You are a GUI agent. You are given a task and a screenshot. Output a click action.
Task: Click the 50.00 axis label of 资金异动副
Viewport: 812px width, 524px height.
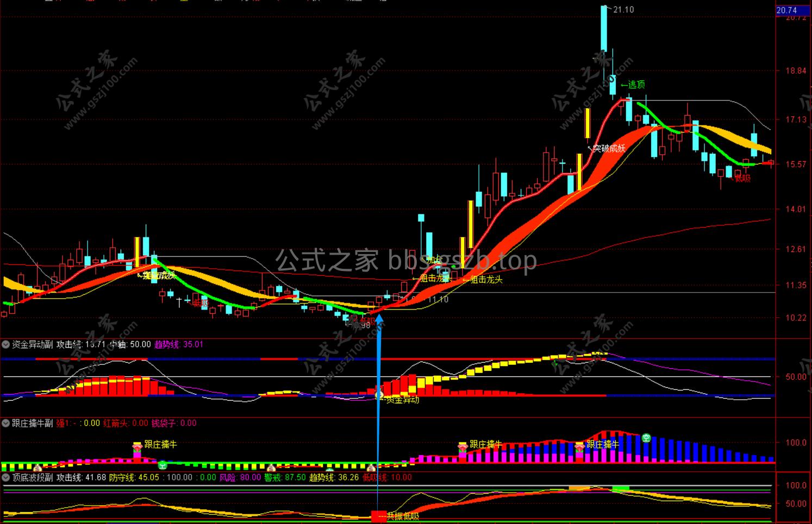tap(796, 377)
